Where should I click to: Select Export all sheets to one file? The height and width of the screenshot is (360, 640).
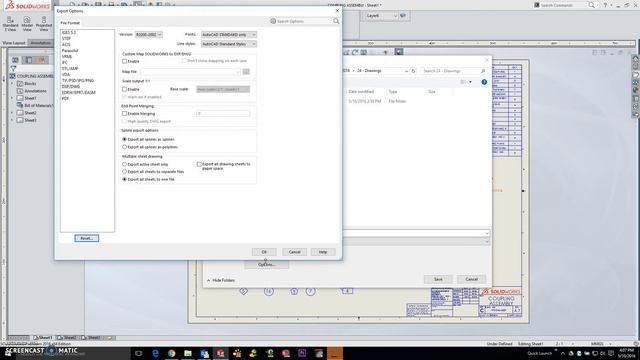tap(124, 179)
